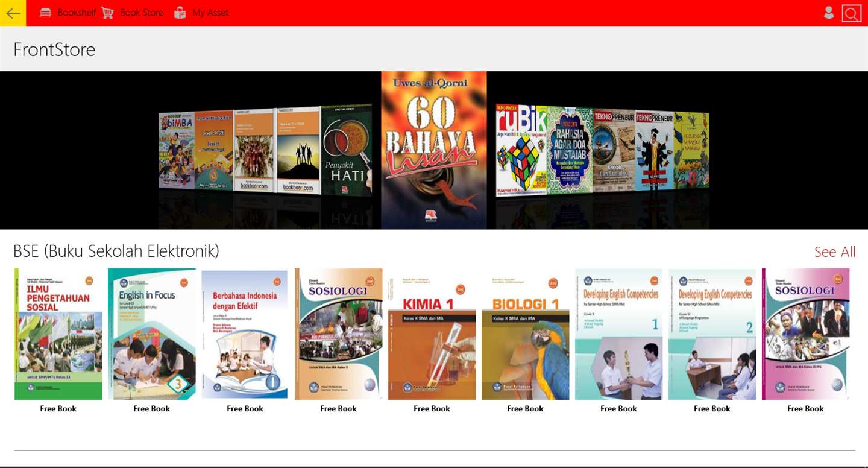Select the biMBA book in carousel

(177, 150)
